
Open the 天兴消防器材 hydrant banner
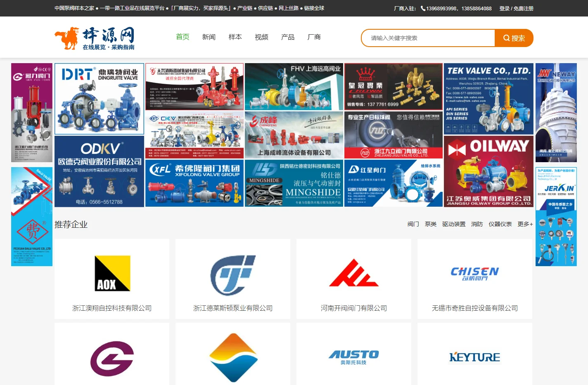click(194, 87)
